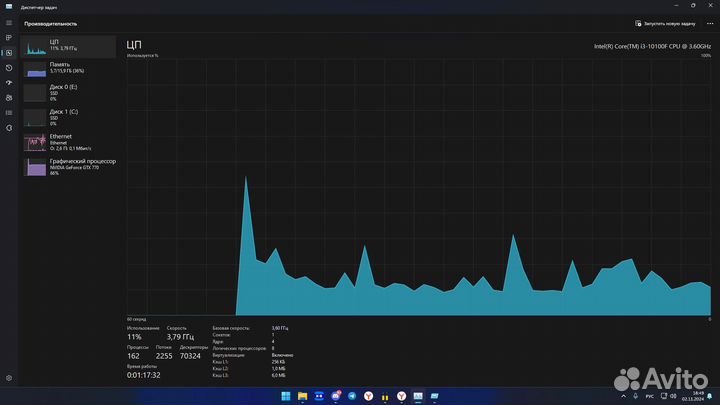
Task: Open the Services sidebar icon
Action: [8, 127]
